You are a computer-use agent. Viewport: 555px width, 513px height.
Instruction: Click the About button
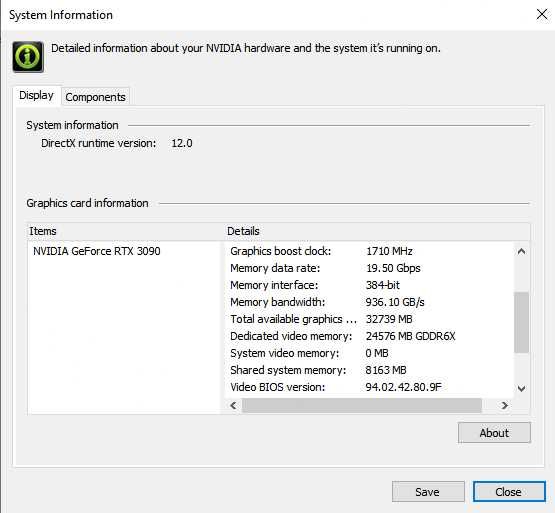[x=494, y=433]
